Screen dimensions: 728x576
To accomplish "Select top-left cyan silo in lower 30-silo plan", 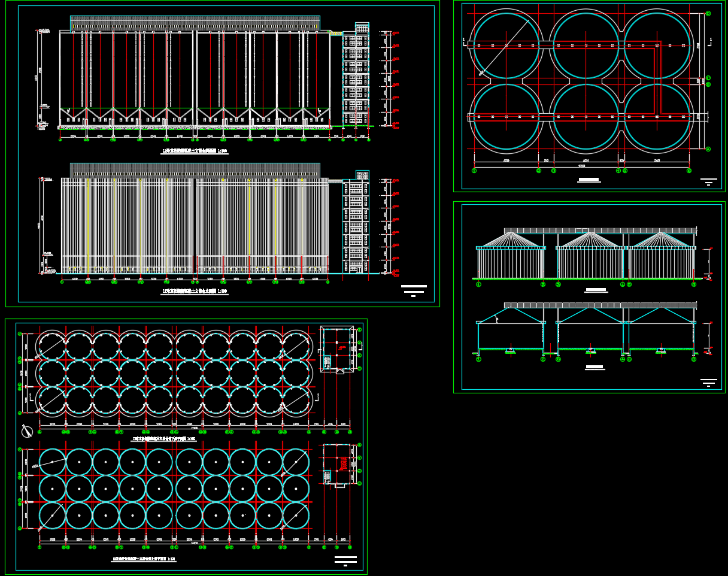I will point(52,462).
